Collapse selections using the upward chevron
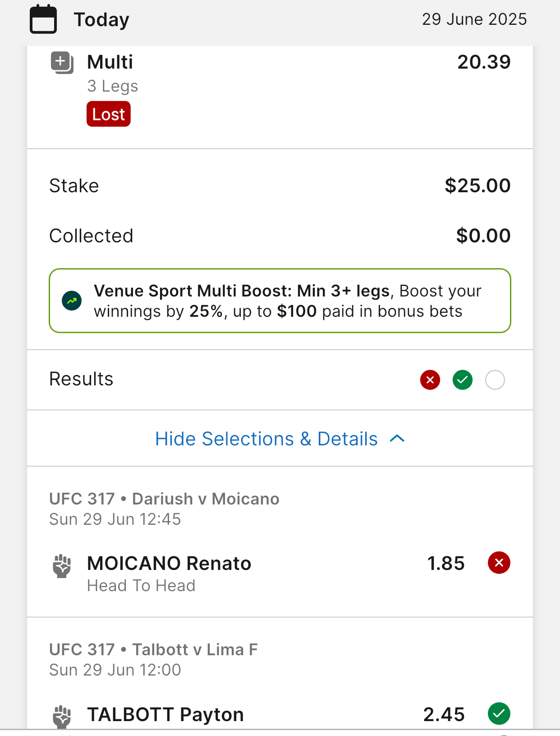Image resolution: width=560 pixels, height=736 pixels. click(397, 439)
